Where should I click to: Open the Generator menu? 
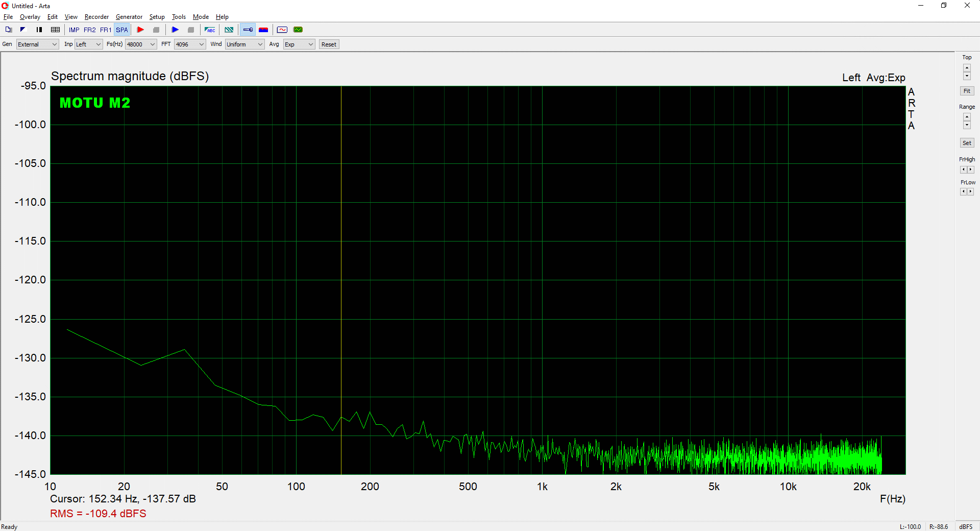pyautogui.click(x=129, y=17)
